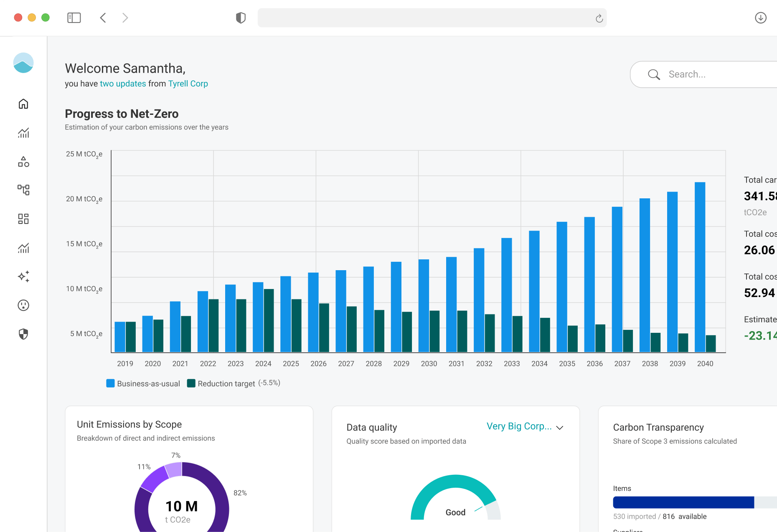Toggle Business-as-usual legend swatch
The image size is (777, 532).
[x=110, y=383]
